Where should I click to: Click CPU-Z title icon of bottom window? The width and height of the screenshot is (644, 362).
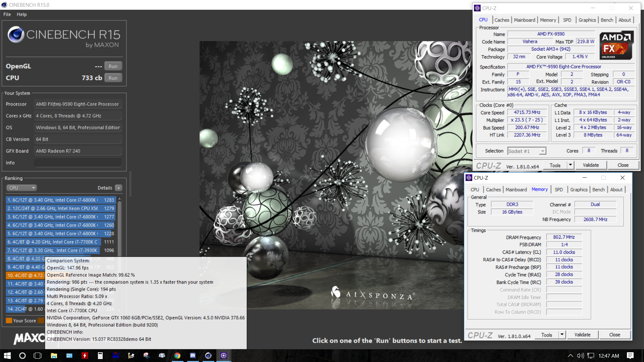point(469,178)
